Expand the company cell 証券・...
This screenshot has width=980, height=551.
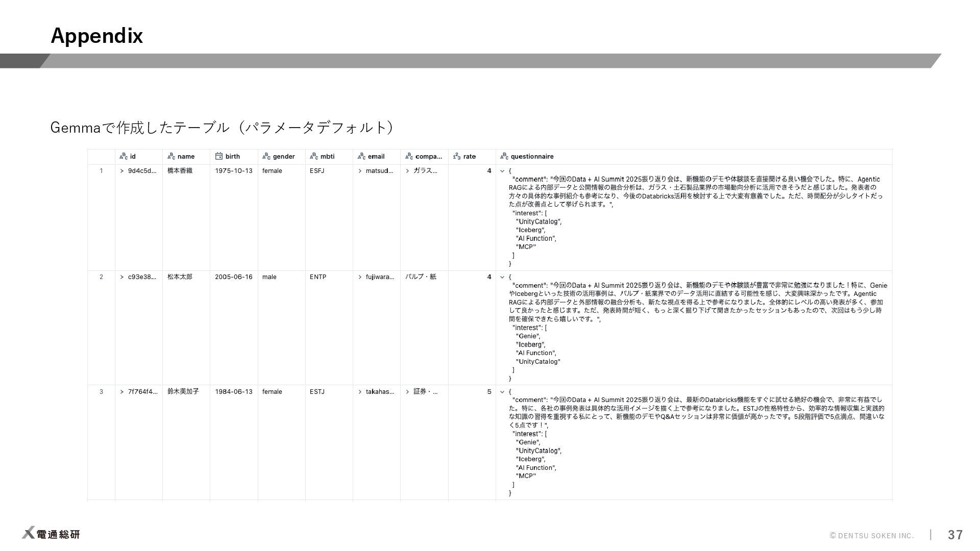tap(407, 392)
